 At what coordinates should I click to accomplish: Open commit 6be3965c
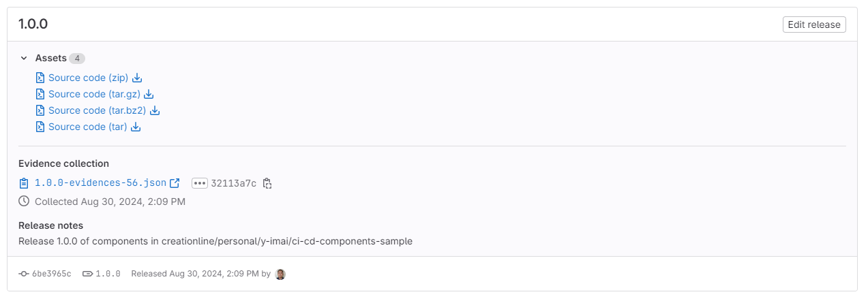tap(51, 274)
